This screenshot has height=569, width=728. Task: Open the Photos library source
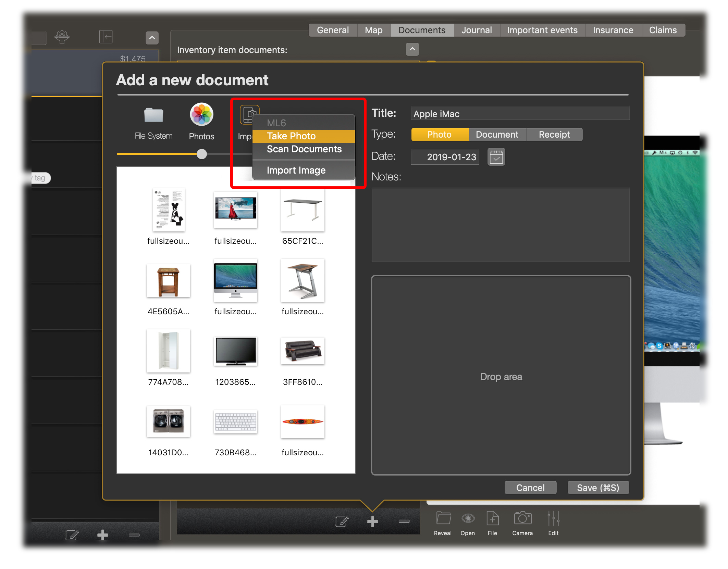click(201, 115)
